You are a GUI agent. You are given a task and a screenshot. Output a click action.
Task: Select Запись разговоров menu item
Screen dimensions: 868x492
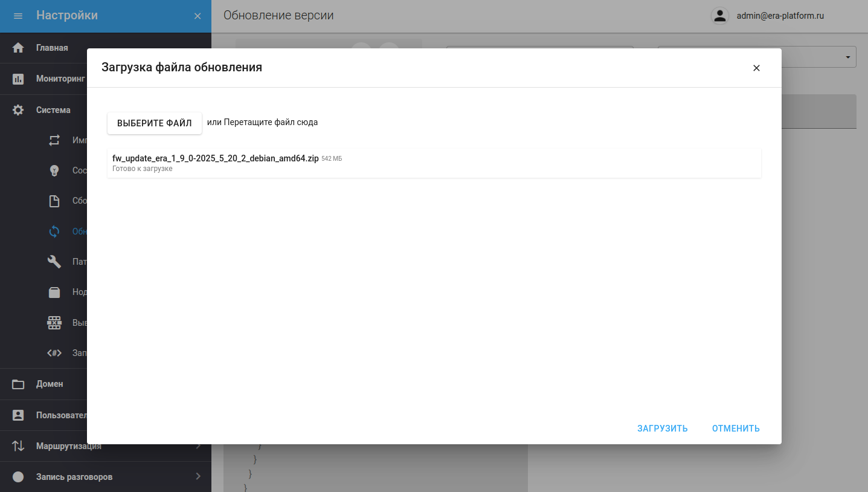74,477
